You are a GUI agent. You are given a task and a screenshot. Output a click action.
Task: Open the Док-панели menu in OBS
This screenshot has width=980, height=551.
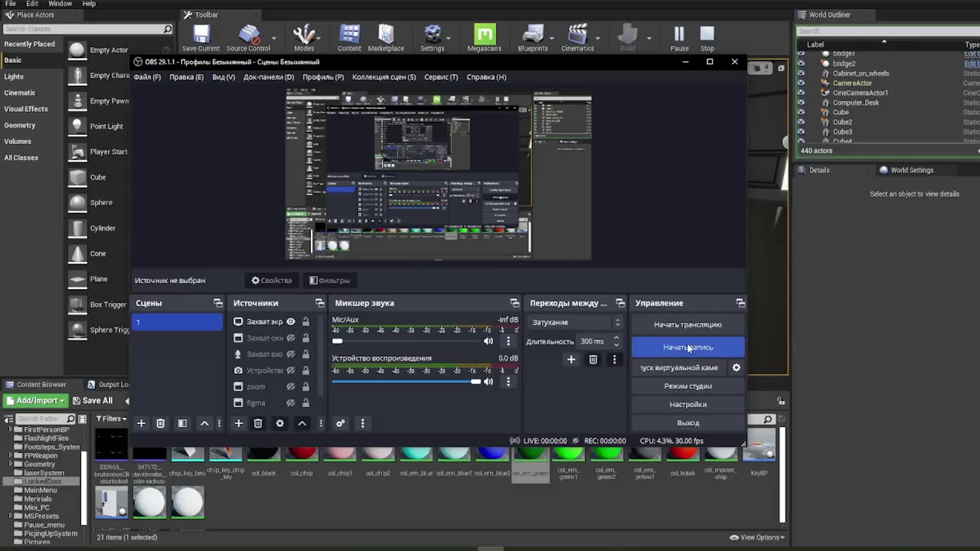point(268,77)
